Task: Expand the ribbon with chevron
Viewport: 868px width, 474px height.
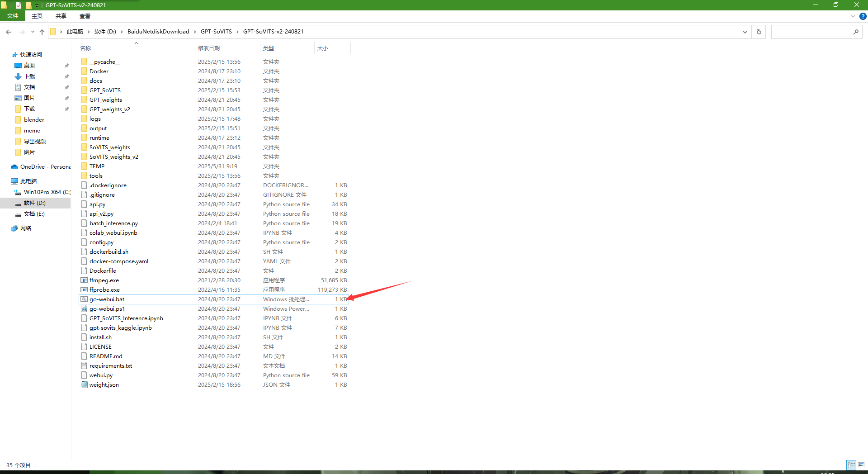Action: pyautogui.click(x=853, y=16)
